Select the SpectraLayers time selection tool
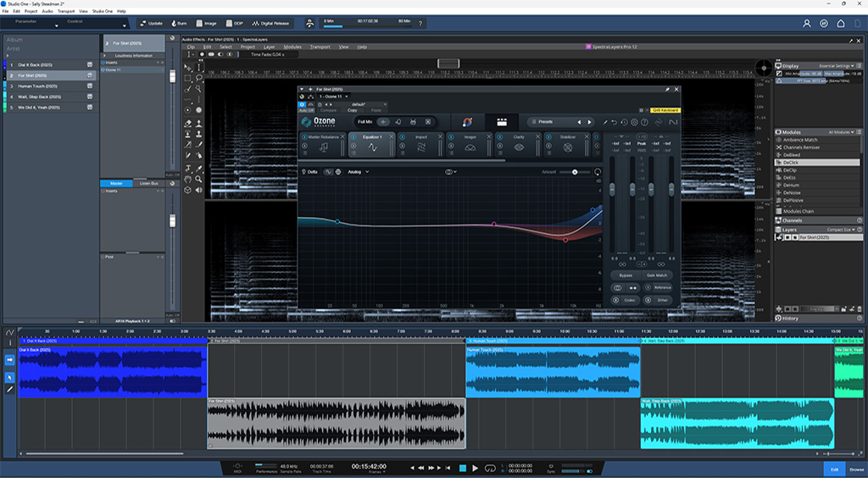Viewport: 868px width, 478px height. click(x=198, y=68)
